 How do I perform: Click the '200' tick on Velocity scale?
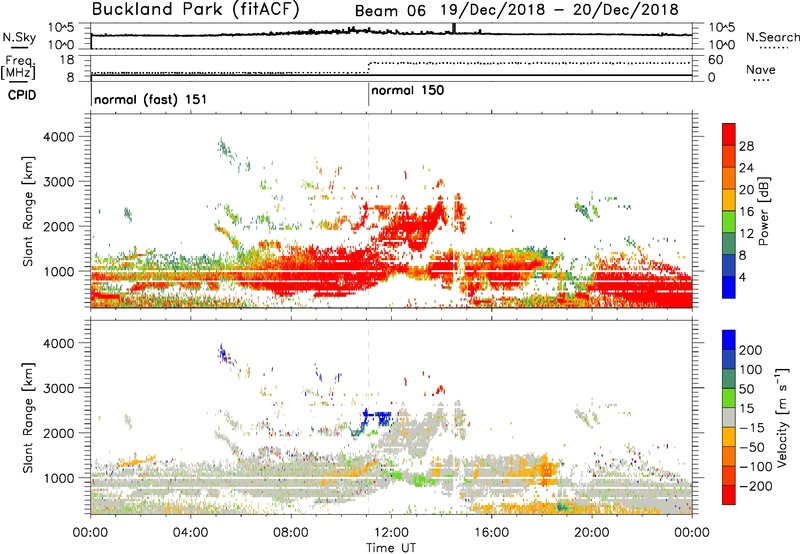[x=751, y=350]
